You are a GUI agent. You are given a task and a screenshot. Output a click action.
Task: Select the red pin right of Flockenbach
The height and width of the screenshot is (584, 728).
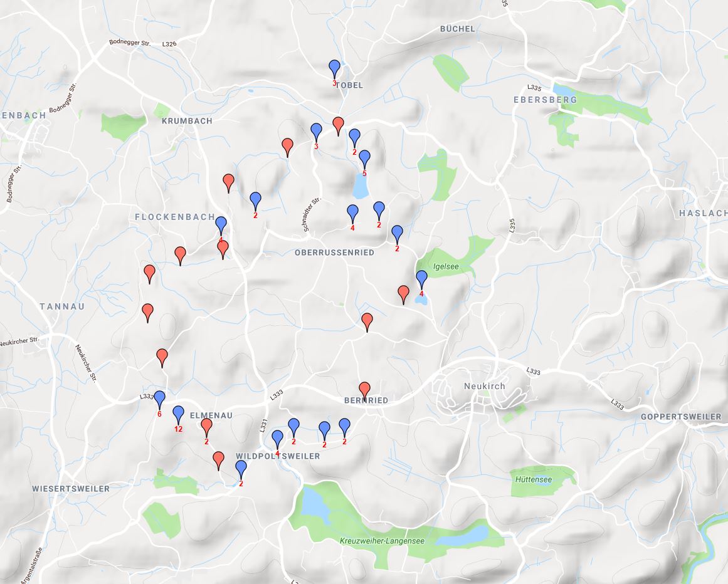coord(223,249)
